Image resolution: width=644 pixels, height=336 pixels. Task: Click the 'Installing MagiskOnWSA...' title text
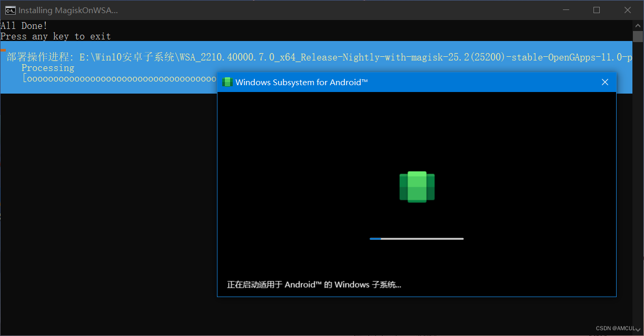(68, 10)
